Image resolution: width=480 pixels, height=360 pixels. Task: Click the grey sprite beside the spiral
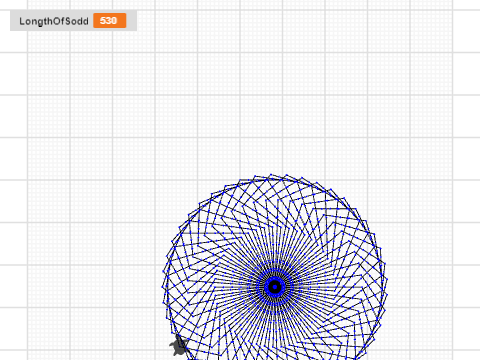(x=179, y=347)
